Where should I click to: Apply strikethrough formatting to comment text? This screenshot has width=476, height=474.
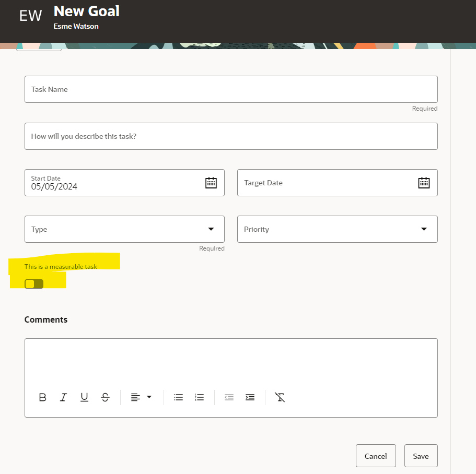tap(105, 397)
